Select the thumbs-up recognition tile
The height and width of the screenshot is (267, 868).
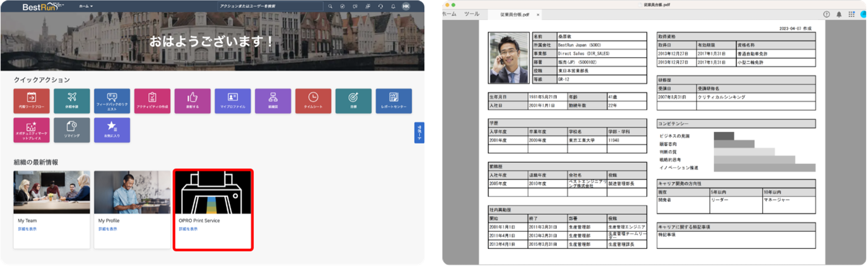click(x=192, y=101)
